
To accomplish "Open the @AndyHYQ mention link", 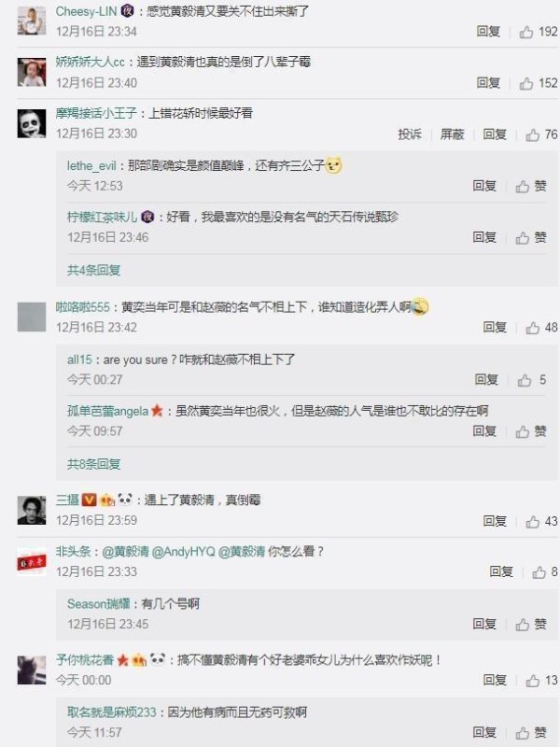I will tap(183, 552).
